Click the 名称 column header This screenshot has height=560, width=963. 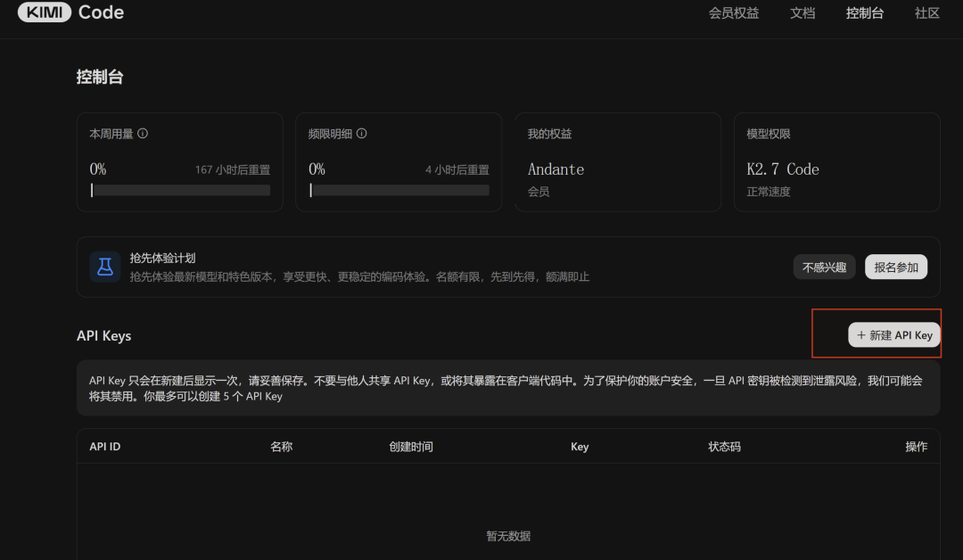point(281,447)
